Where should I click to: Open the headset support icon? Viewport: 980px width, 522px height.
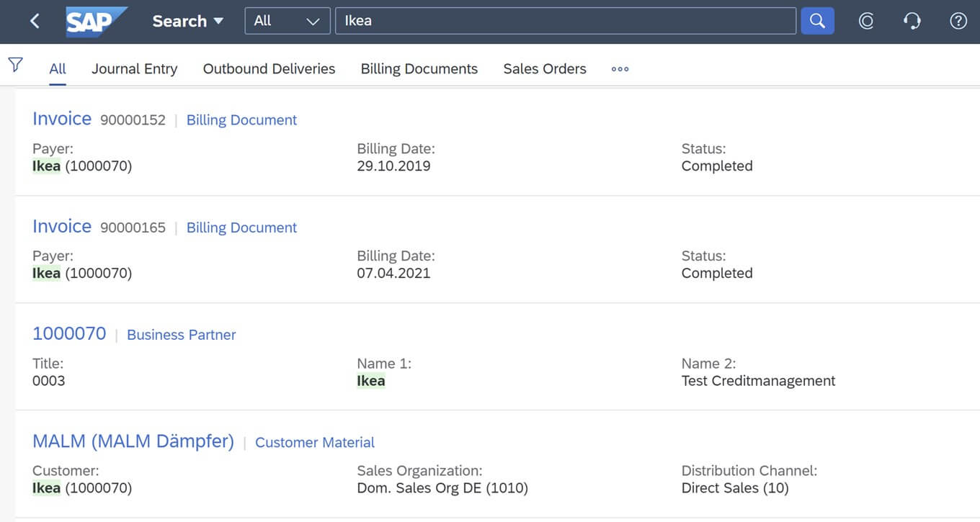[x=912, y=22]
